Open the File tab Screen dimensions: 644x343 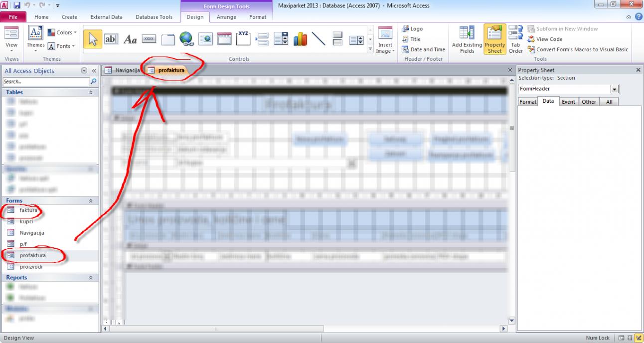click(x=12, y=17)
